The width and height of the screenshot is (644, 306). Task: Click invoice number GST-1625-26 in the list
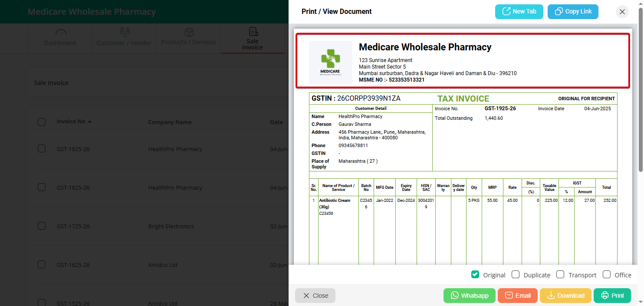coord(73,265)
